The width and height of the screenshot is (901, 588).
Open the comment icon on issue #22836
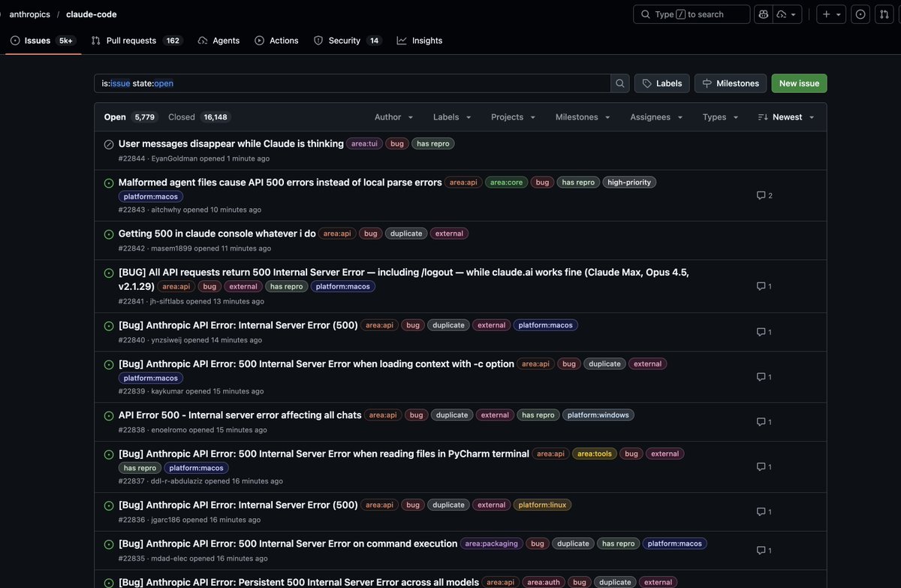pyautogui.click(x=764, y=512)
